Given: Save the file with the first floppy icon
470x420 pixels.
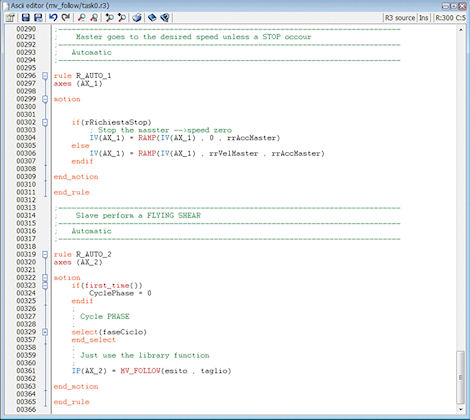Looking at the screenshot, I should point(26,18).
